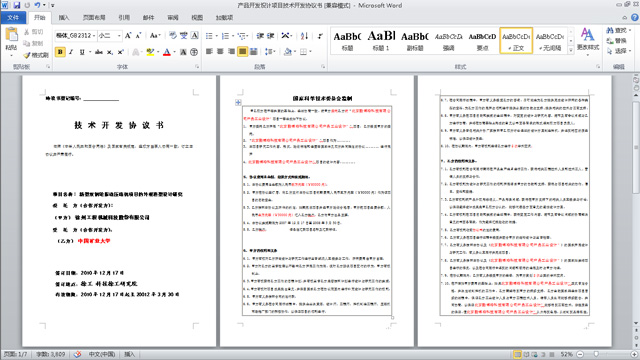Select the Format Painter brush
640x360 pixels.
[36, 55]
